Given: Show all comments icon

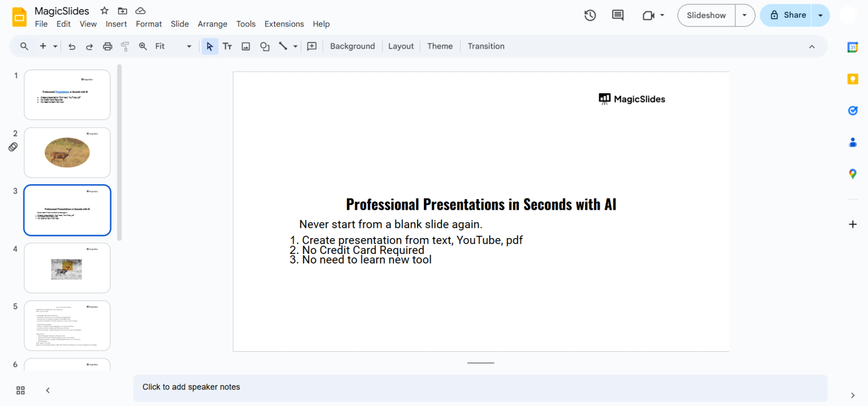Looking at the screenshot, I should (618, 15).
